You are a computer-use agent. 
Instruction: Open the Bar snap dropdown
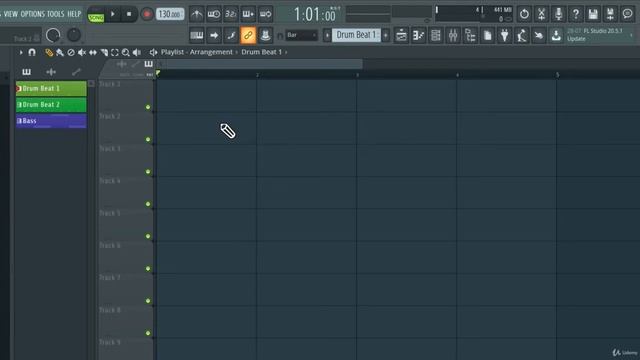[x=301, y=36]
